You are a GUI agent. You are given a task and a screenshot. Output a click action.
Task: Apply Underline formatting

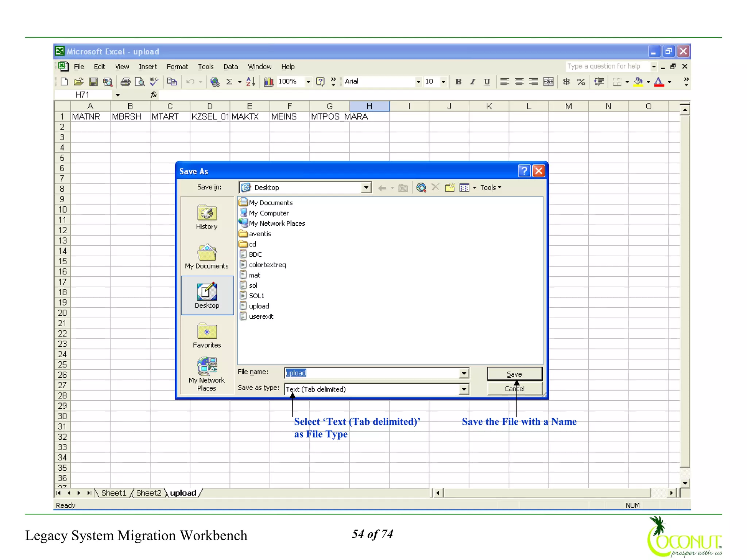[x=487, y=82]
